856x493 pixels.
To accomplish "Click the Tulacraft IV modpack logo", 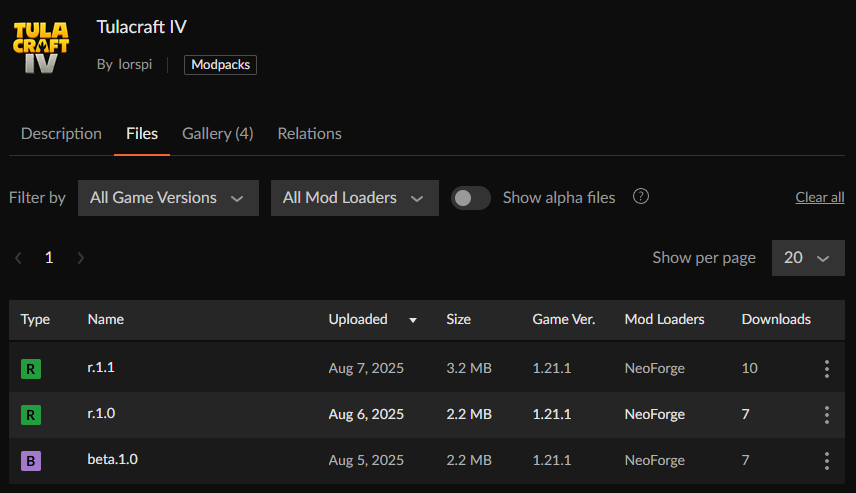I will [x=41, y=42].
